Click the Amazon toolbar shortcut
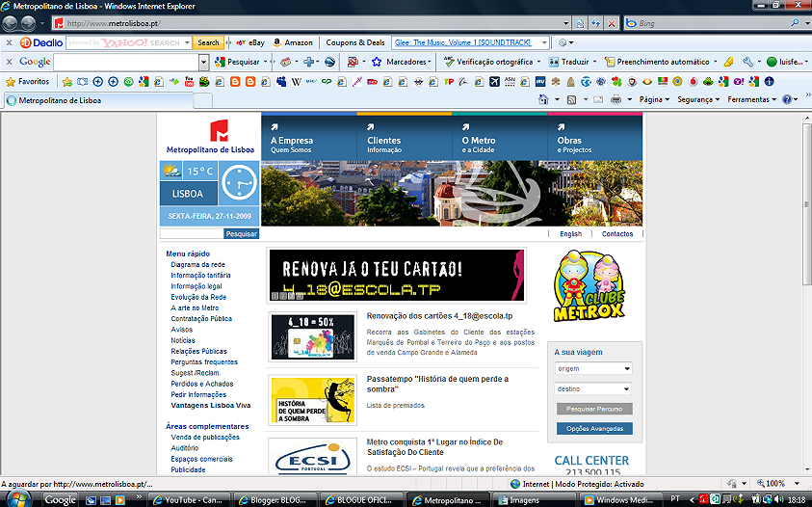Image resolution: width=812 pixels, height=507 pixels. 293,42
